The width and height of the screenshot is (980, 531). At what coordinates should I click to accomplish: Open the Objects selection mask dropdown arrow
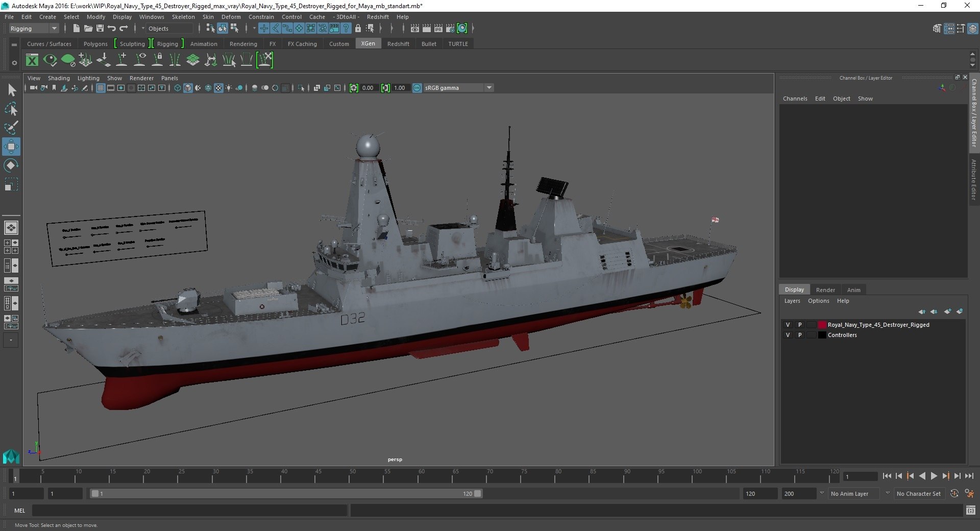[143, 29]
